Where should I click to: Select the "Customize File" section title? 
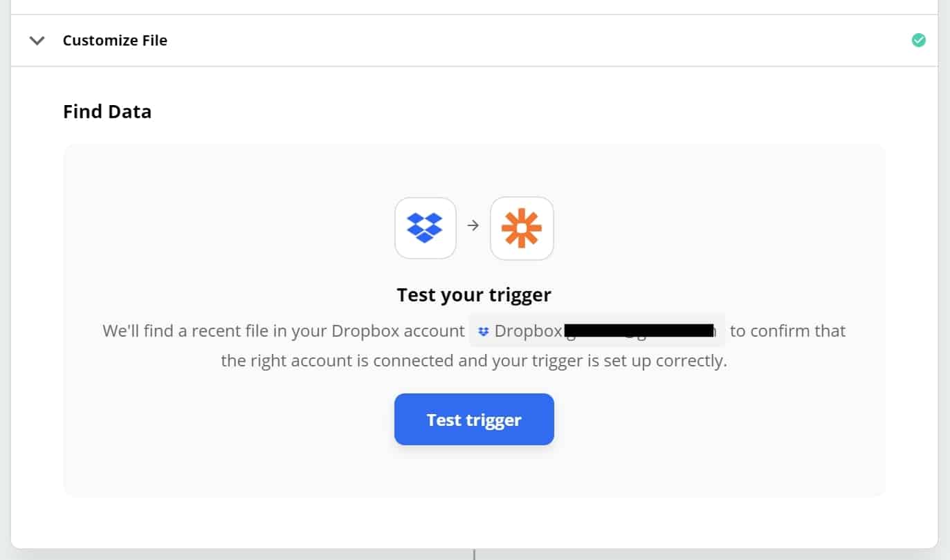pos(115,41)
